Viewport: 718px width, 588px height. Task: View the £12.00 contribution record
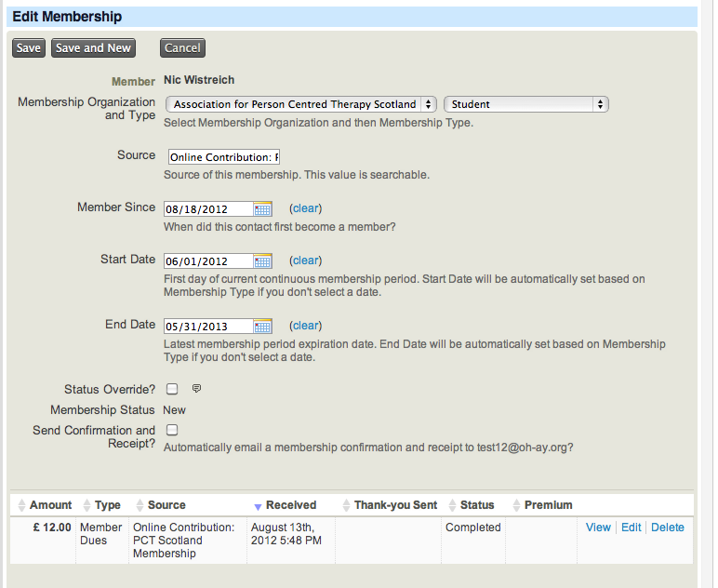pos(598,528)
